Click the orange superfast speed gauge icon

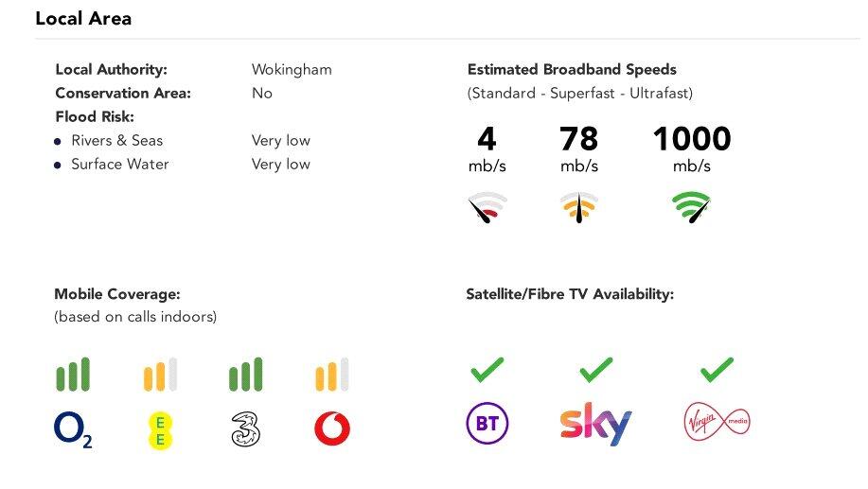pyautogui.click(x=578, y=206)
